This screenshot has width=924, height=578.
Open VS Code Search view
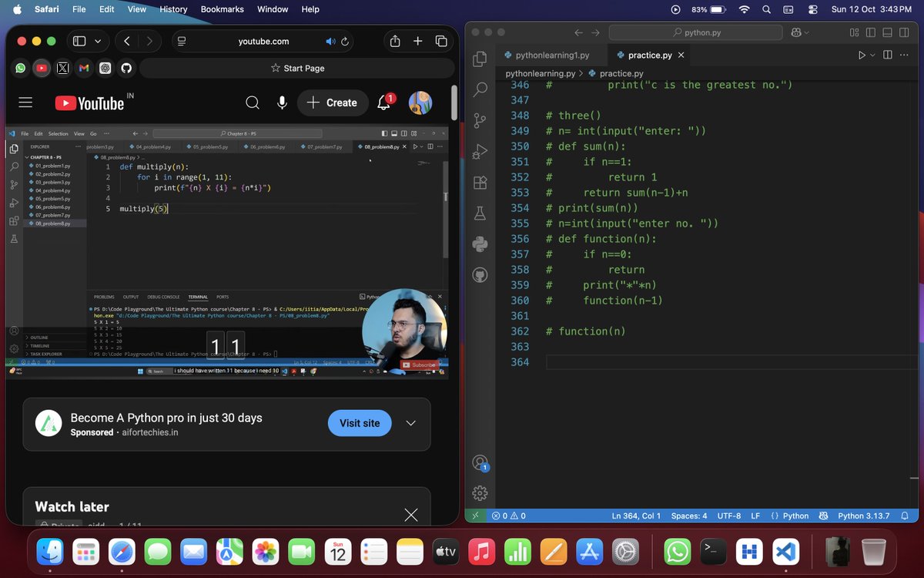(x=480, y=89)
